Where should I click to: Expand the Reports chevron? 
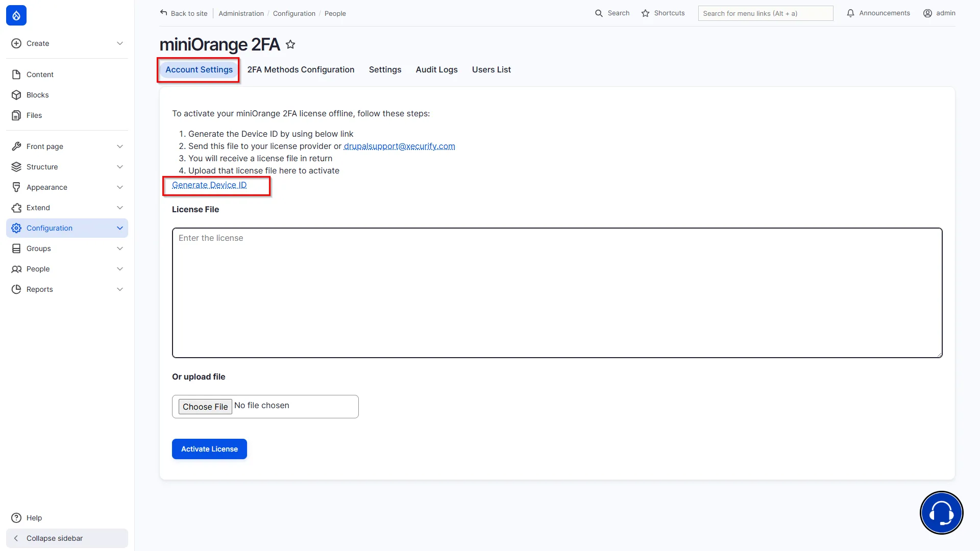[120, 289]
